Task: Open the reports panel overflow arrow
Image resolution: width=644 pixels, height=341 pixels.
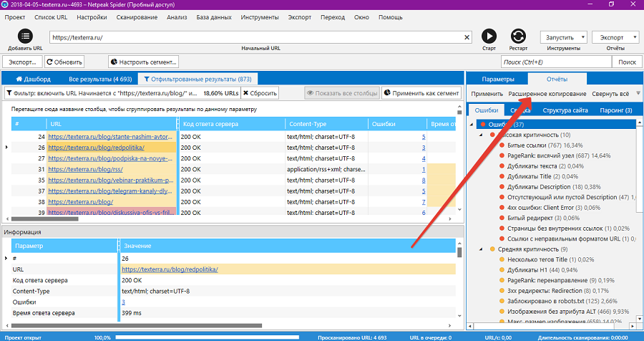Action: [638, 93]
